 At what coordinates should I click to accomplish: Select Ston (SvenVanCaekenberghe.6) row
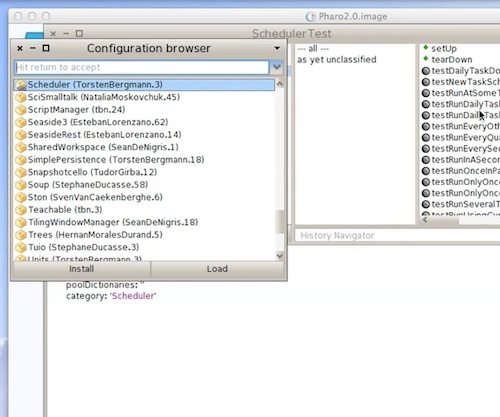click(x=144, y=197)
